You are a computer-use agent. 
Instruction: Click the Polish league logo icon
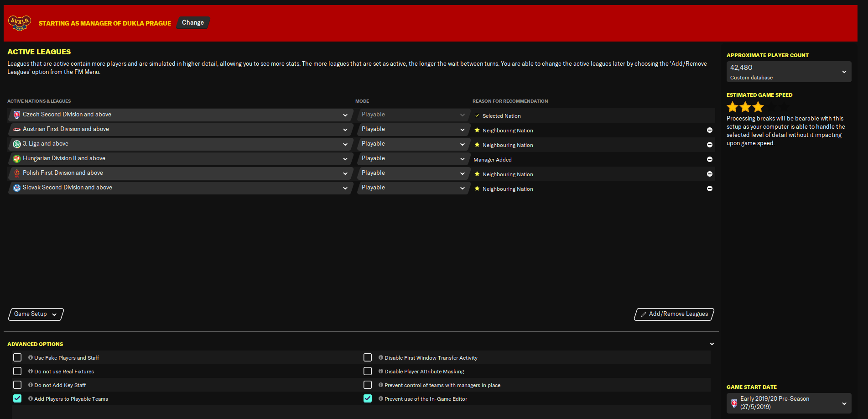tap(17, 173)
